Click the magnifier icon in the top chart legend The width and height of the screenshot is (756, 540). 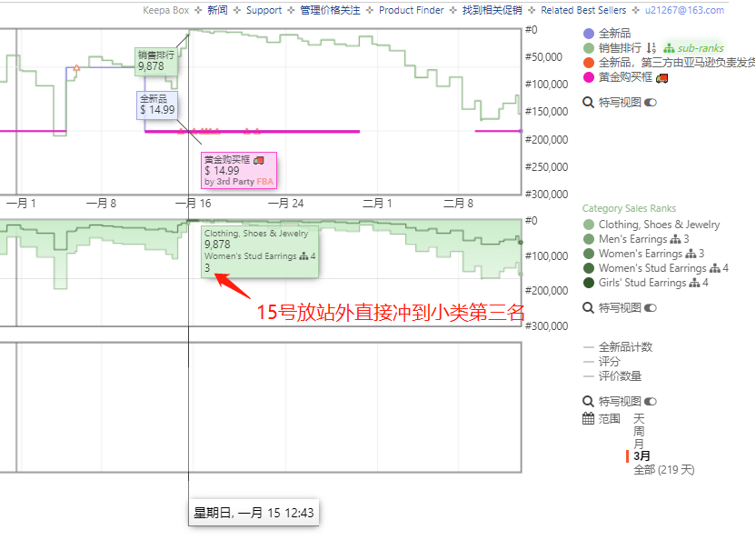tap(588, 103)
